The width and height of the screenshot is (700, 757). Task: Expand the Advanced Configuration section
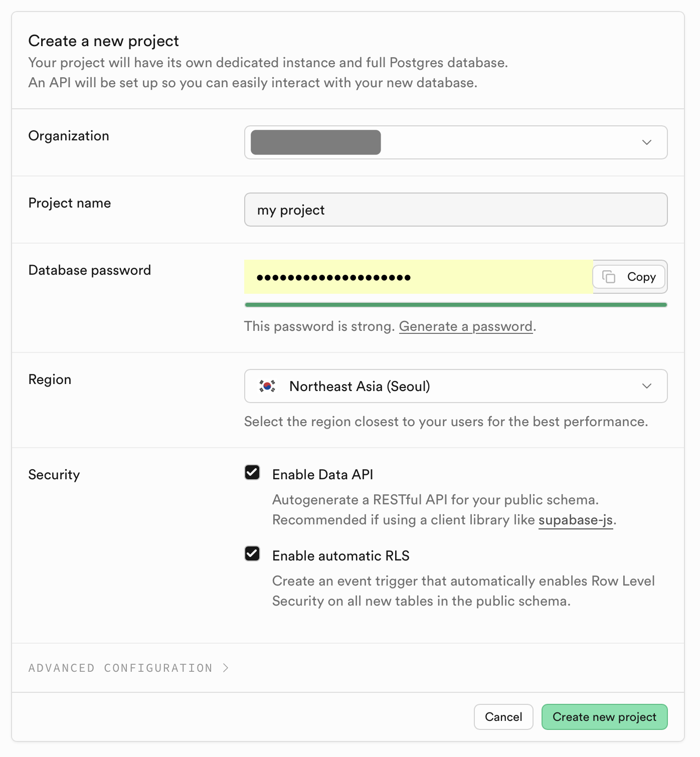coord(121,668)
